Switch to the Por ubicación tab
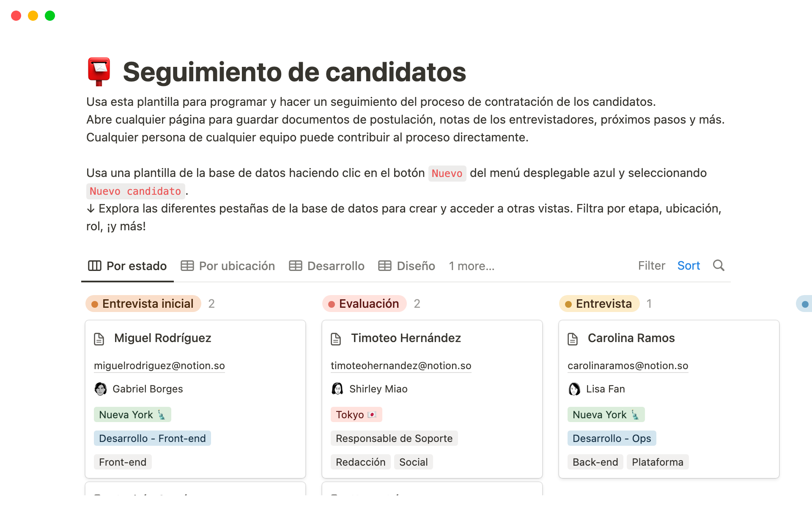This screenshot has width=812, height=508. click(228, 266)
